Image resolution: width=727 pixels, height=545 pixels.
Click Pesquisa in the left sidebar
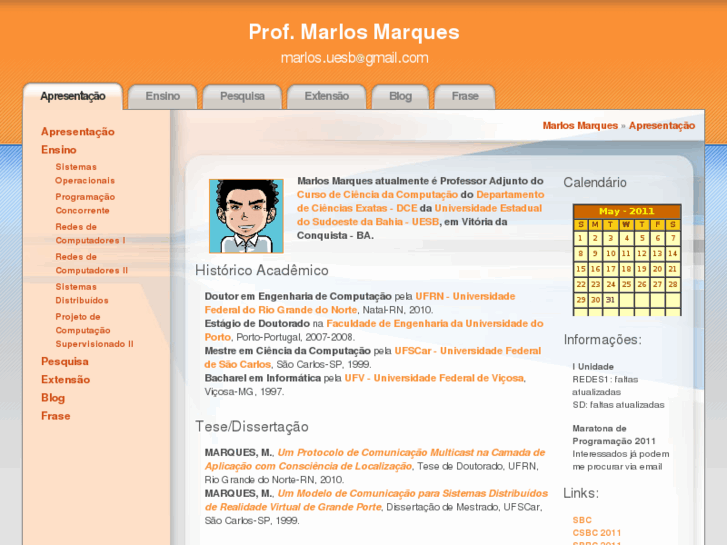click(64, 361)
